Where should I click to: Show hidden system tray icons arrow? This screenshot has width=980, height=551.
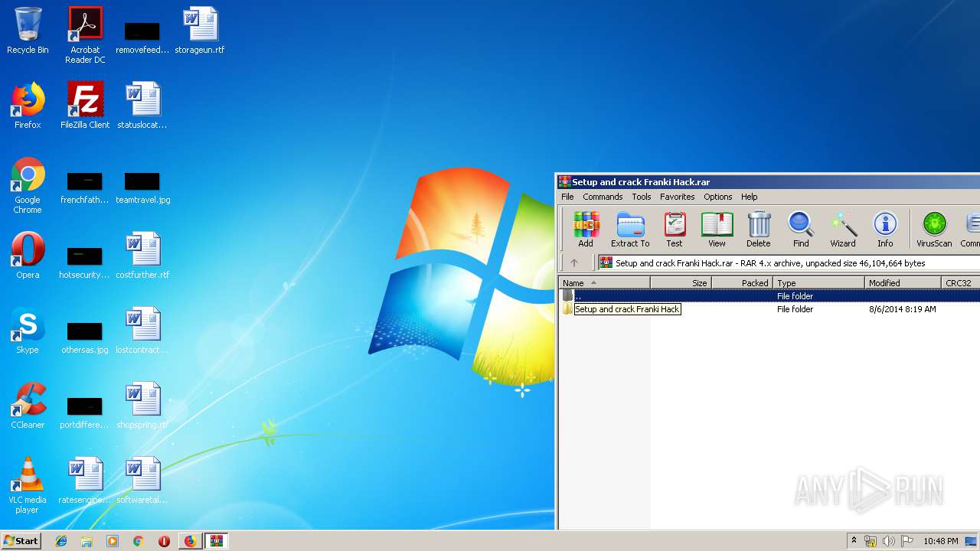coord(854,541)
